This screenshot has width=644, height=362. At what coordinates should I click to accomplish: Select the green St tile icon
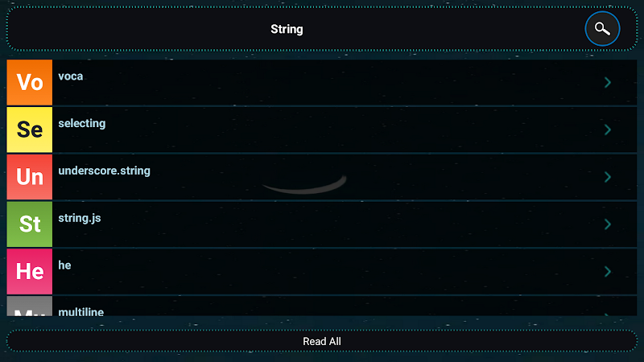point(30,224)
